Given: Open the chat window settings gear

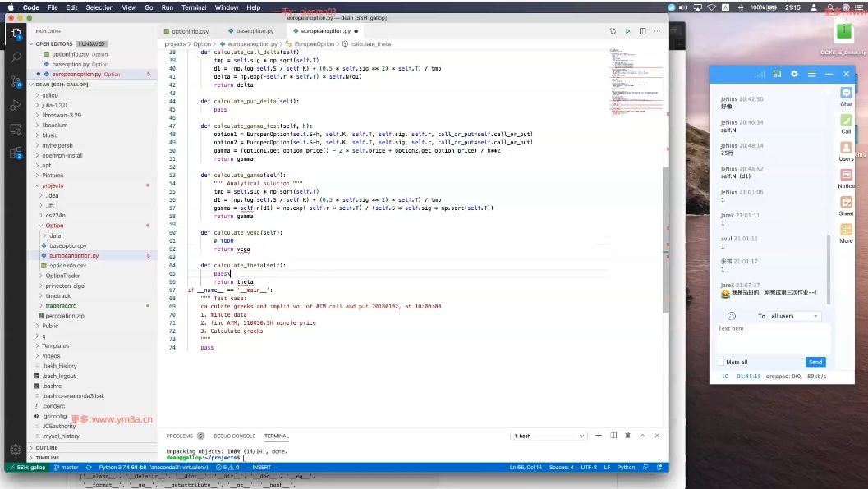Looking at the screenshot, I should tap(794, 74).
